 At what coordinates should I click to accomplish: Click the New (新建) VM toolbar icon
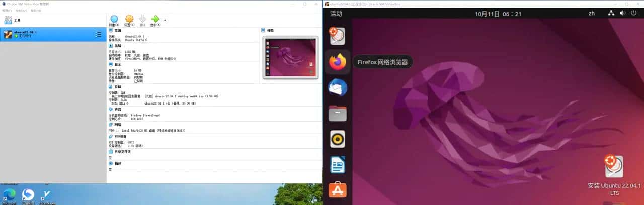tap(114, 19)
